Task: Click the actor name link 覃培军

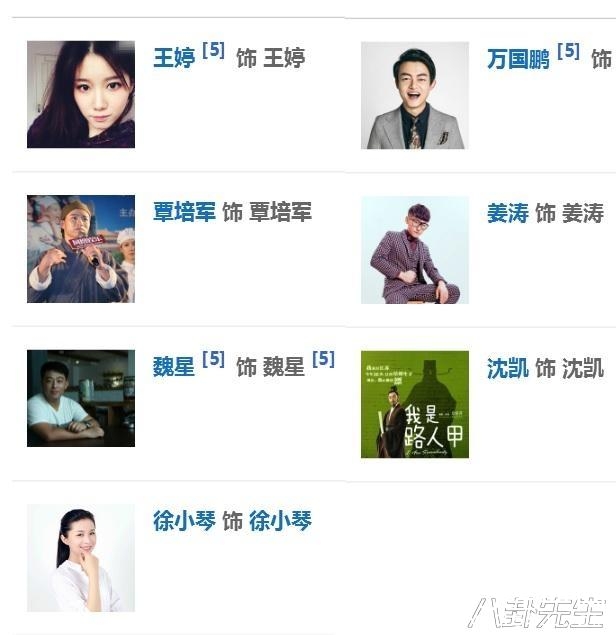Action: (184, 212)
